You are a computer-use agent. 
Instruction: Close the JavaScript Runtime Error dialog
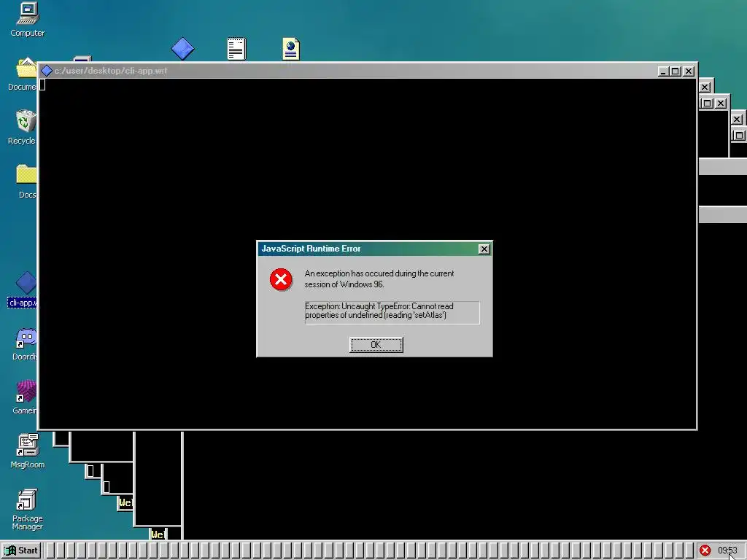coord(484,249)
